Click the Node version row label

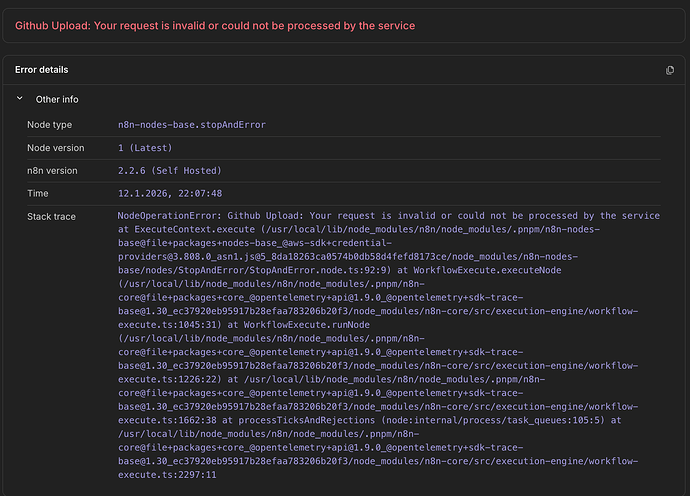55,148
